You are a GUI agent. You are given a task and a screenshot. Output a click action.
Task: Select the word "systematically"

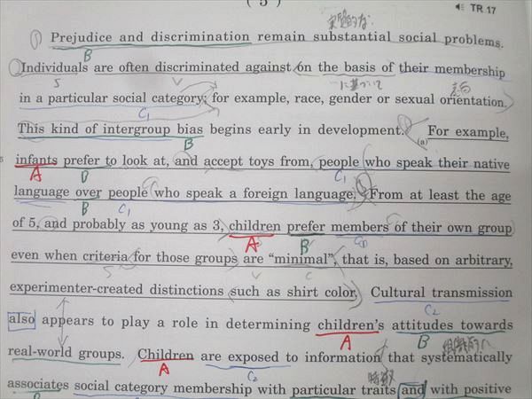pos(466,357)
